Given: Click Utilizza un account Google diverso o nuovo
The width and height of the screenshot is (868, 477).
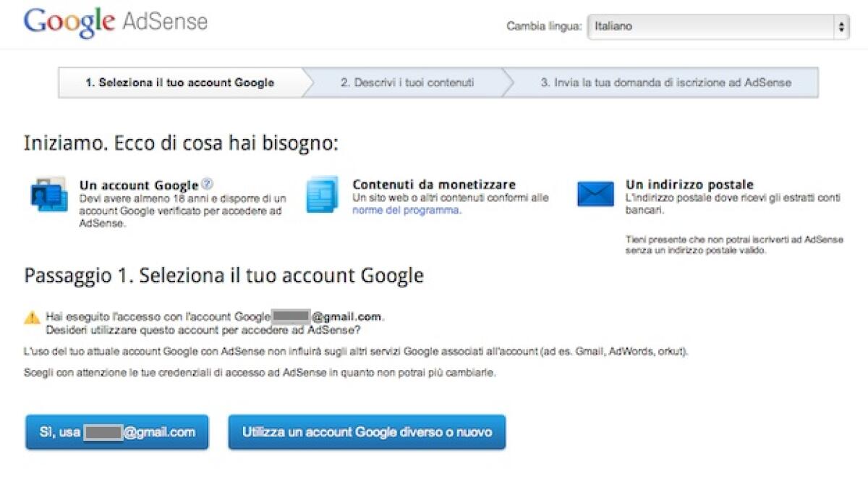Looking at the screenshot, I should pos(367,432).
